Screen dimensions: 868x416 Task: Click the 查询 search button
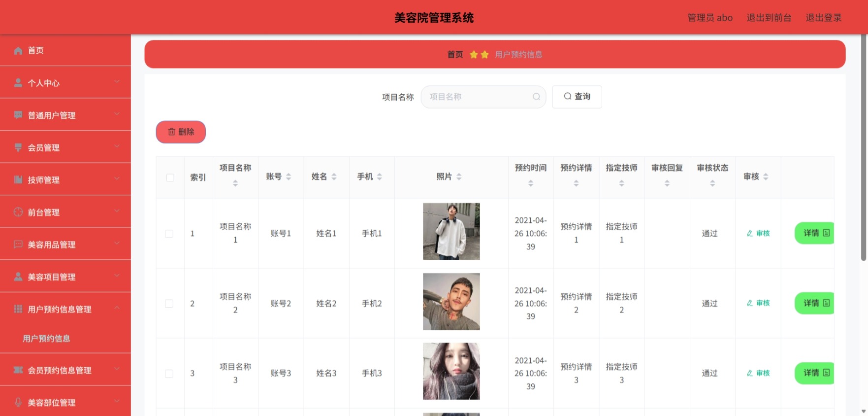pyautogui.click(x=577, y=97)
